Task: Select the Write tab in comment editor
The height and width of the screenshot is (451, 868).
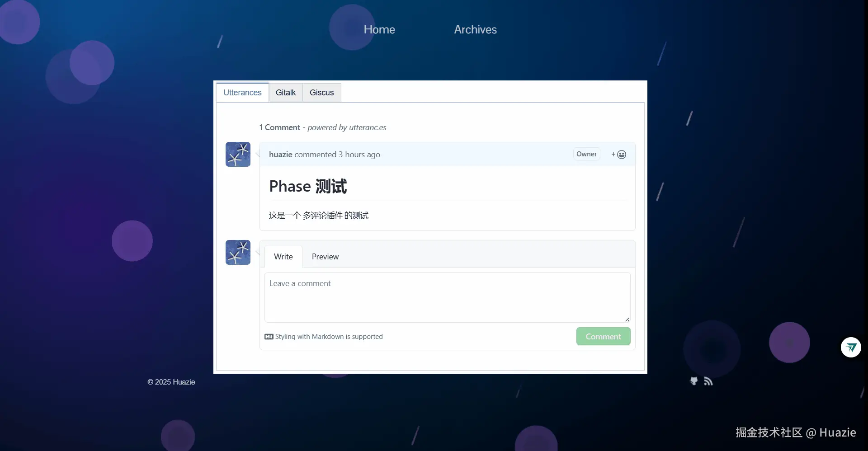Action: [x=283, y=257]
